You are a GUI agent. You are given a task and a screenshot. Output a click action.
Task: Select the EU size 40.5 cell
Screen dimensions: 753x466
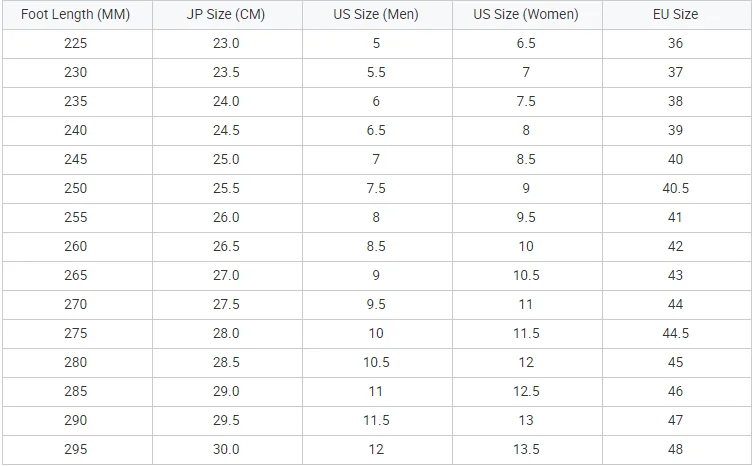pos(676,189)
